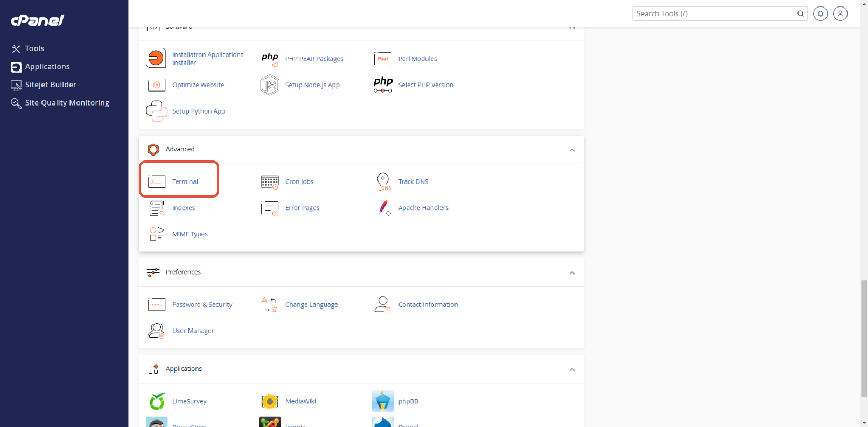
Task: Open the phpBB icon
Action: point(383,401)
